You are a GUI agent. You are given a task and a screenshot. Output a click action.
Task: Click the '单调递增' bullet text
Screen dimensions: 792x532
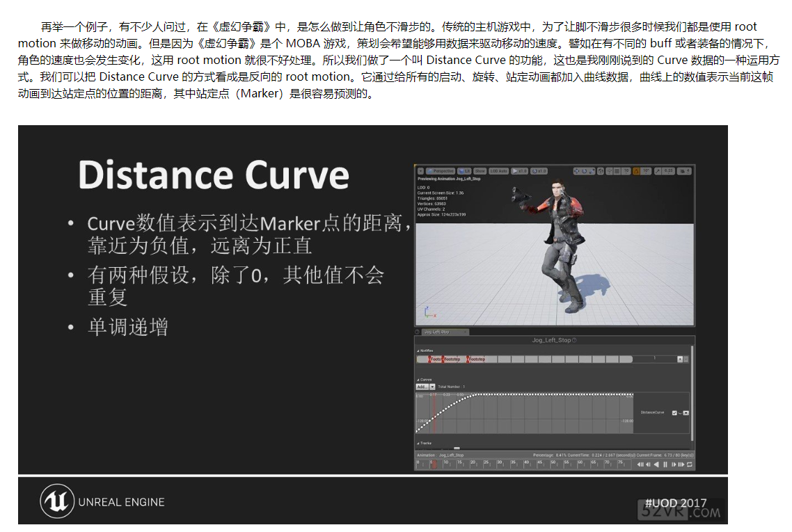click(x=128, y=327)
